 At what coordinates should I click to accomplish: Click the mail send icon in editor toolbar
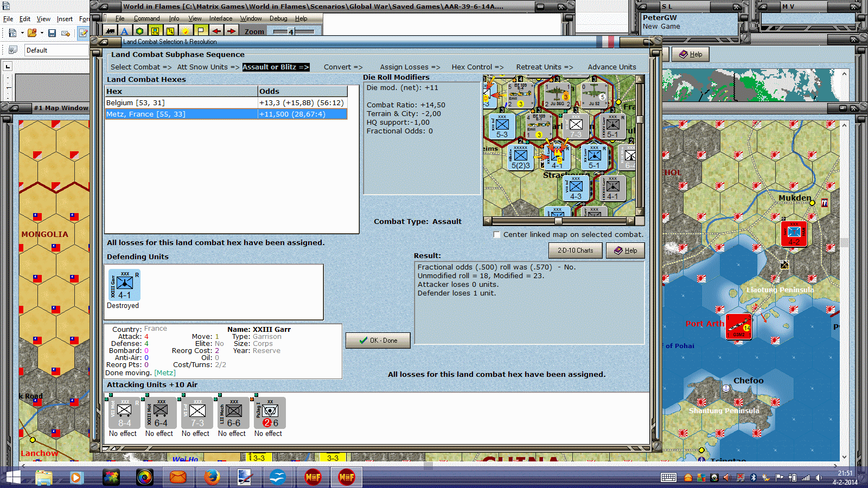coord(66,33)
